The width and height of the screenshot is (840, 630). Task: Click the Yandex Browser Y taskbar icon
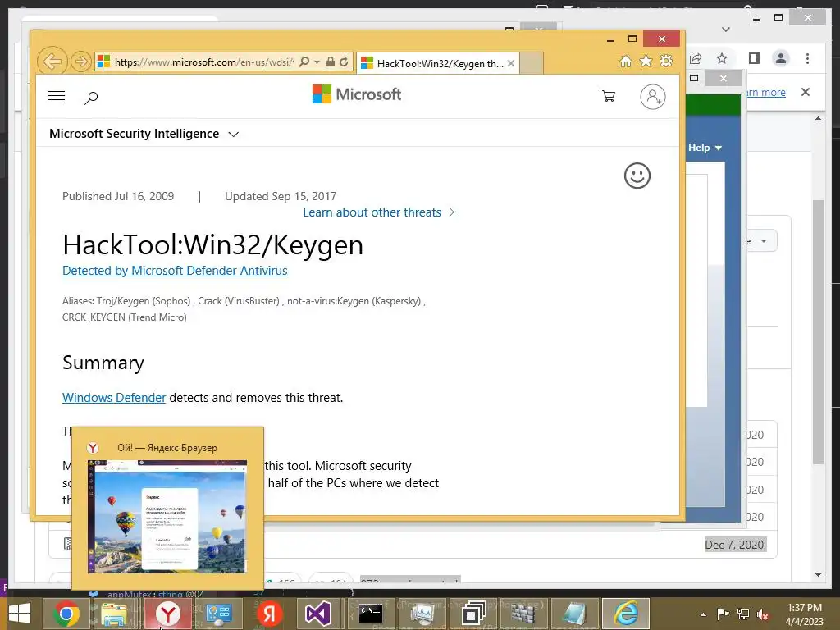click(x=167, y=614)
